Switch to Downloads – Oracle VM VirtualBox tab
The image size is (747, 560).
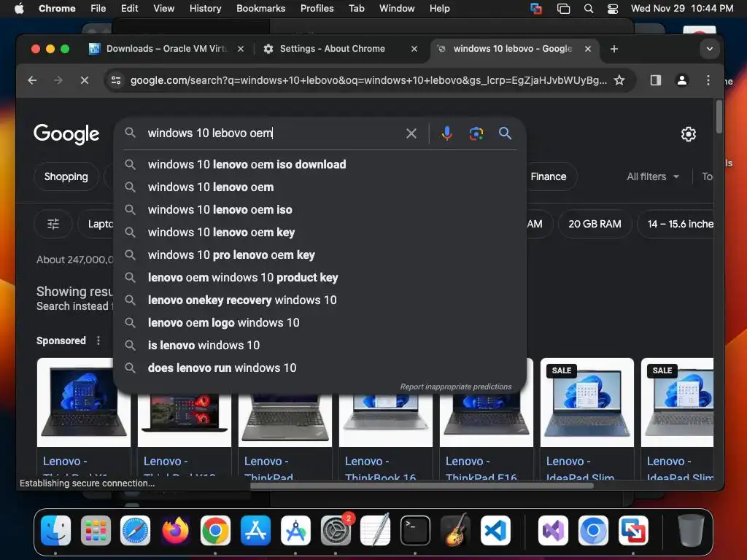[167, 49]
